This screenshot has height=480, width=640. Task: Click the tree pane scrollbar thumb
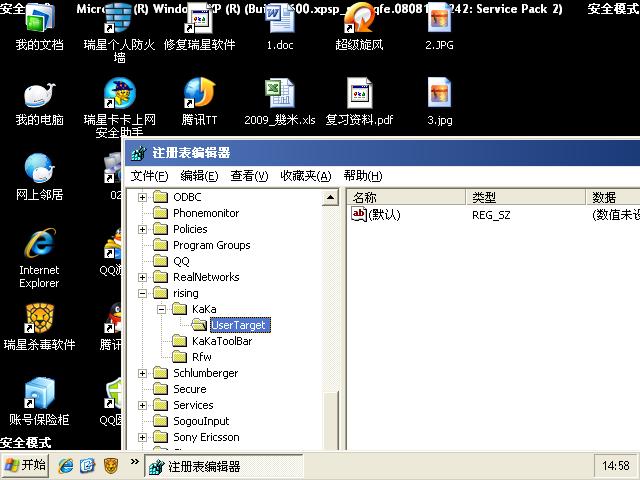[x=330, y=420]
